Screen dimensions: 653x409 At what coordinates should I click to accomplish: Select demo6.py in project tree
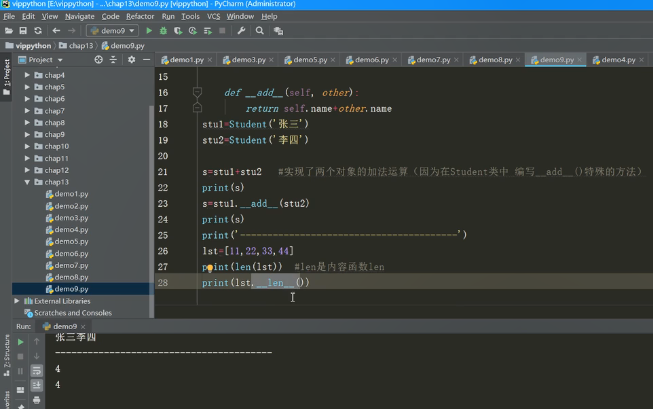point(71,254)
